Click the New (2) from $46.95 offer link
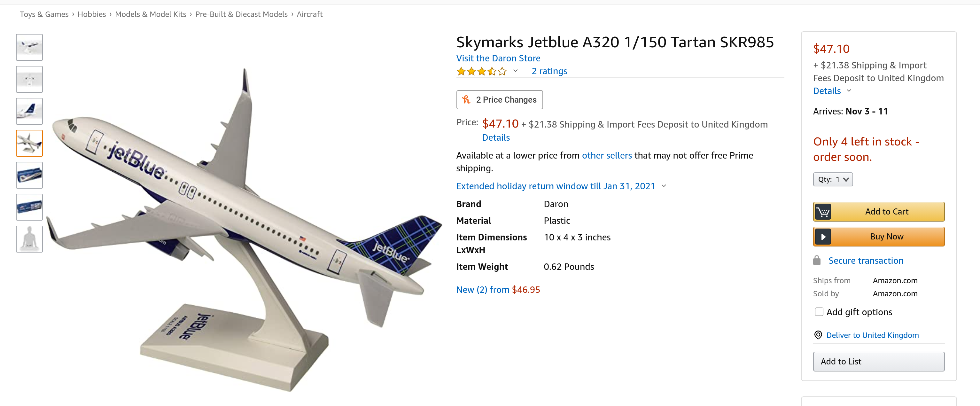 click(x=498, y=289)
